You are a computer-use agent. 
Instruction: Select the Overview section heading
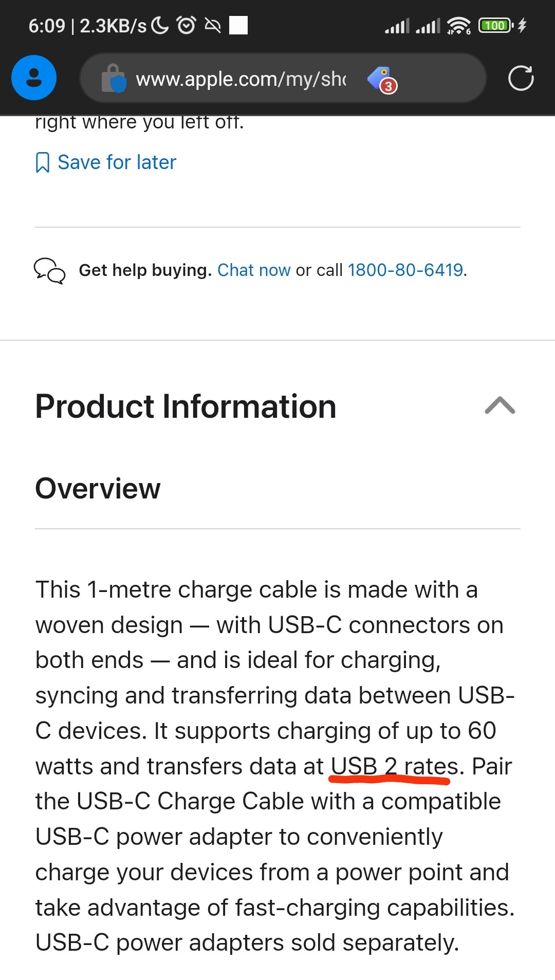click(x=98, y=488)
